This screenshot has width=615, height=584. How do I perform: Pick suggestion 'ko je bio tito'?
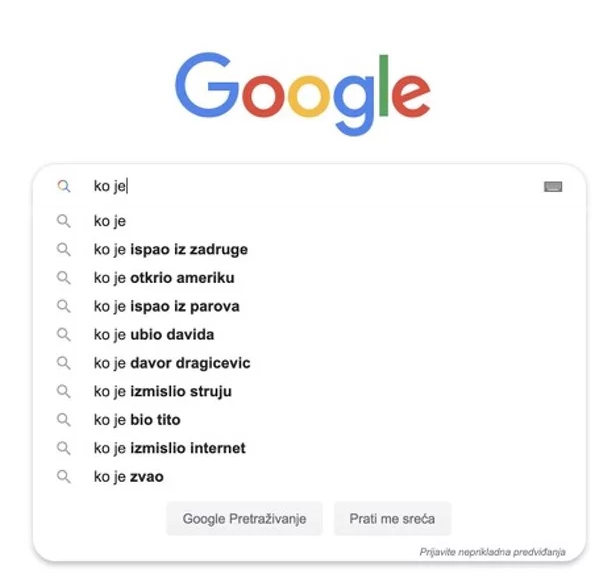point(137,420)
